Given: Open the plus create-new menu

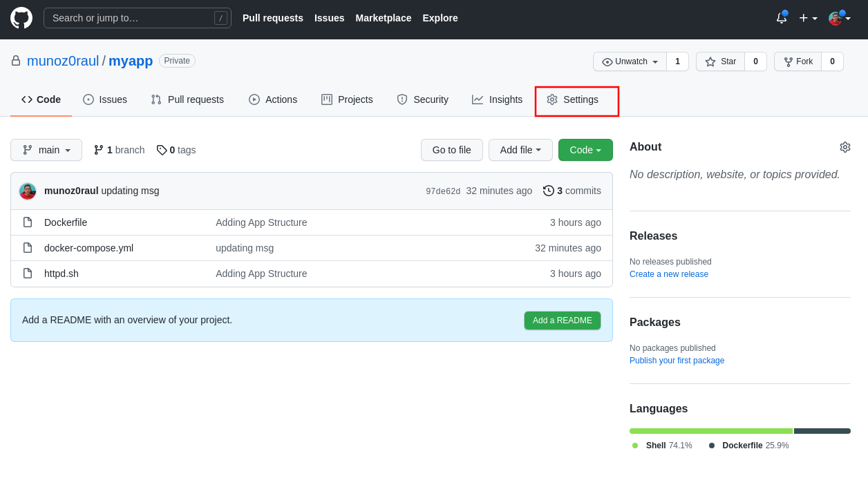Looking at the screenshot, I should point(808,18).
